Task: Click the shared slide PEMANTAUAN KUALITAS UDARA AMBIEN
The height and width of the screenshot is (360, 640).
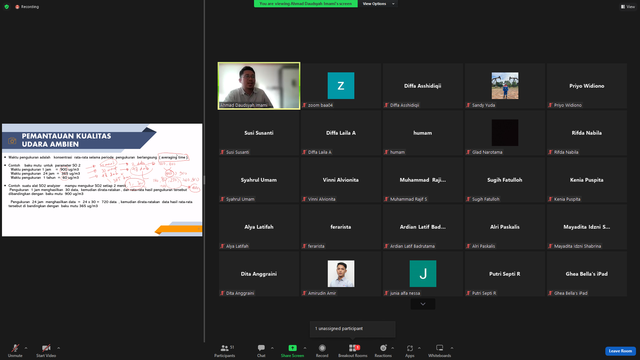Action: point(102,180)
